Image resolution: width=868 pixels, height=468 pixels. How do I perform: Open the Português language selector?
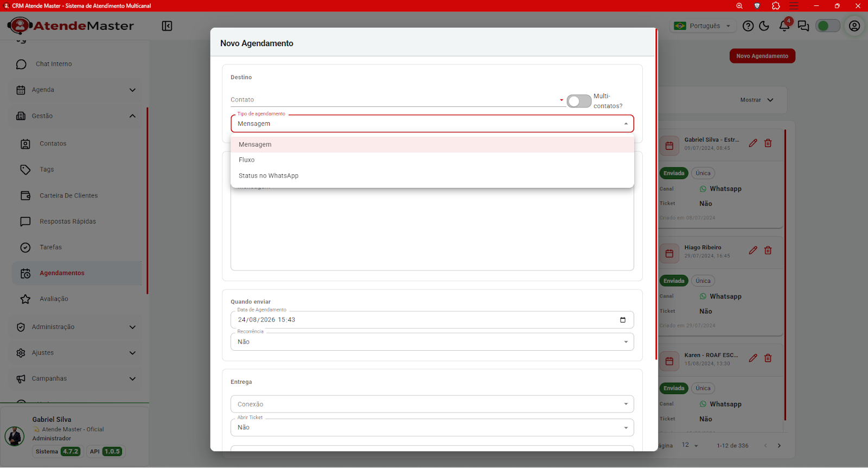(703, 26)
